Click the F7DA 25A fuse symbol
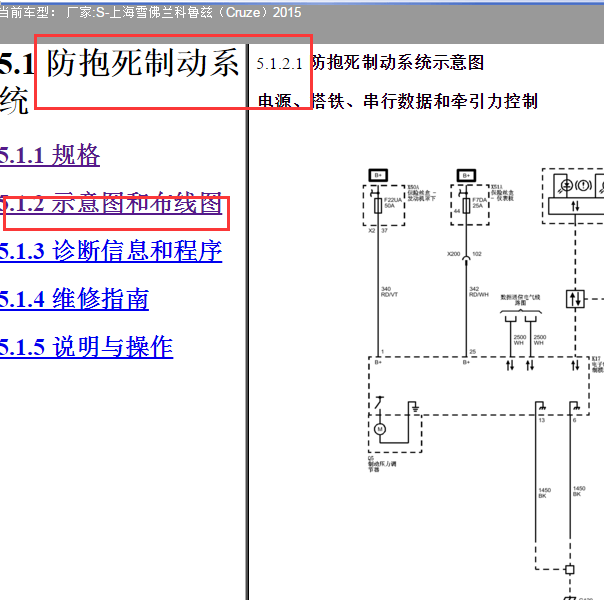This screenshot has width=604, height=600. (466, 205)
